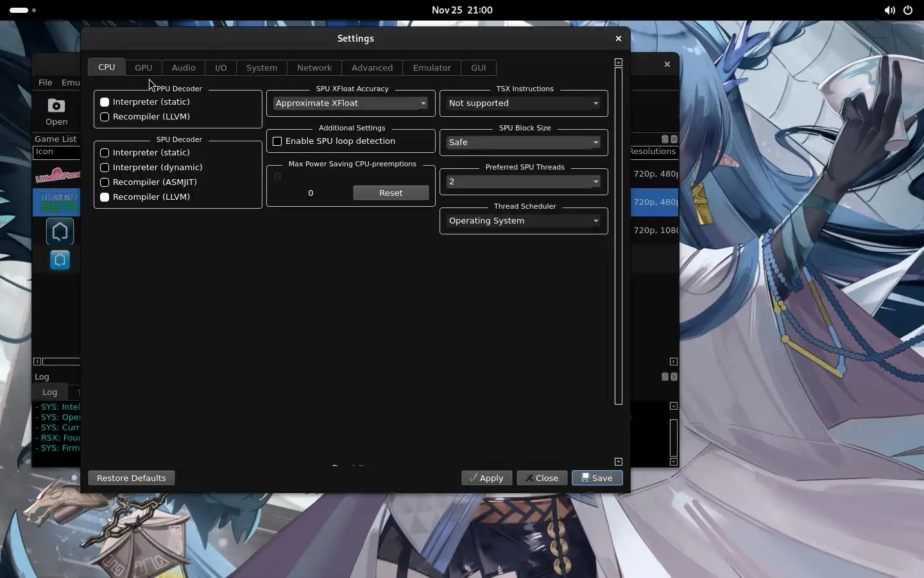Reset the Max Power Saving CPU-preemptions value
The width and height of the screenshot is (924, 578).
tap(391, 193)
